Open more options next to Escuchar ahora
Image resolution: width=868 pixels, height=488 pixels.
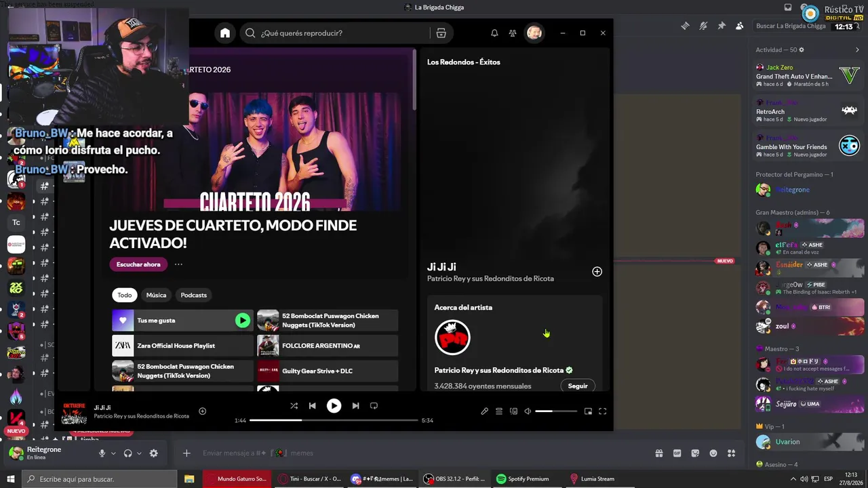pyautogui.click(x=178, y=264)
